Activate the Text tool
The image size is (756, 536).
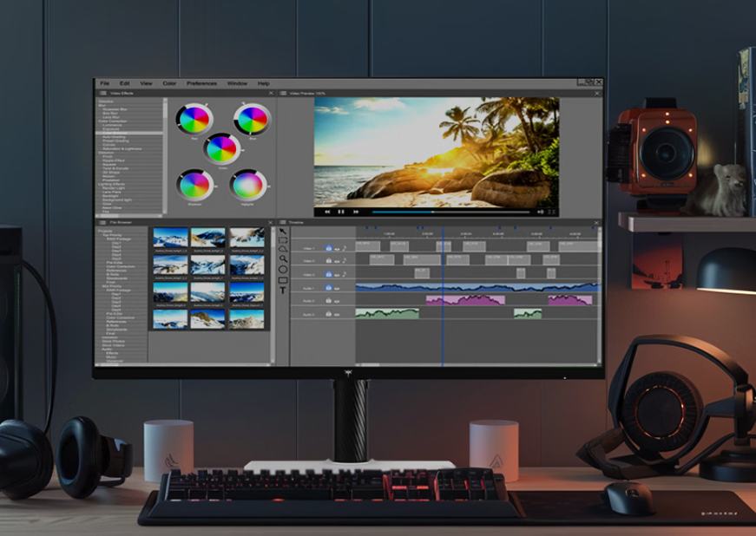[283, 291]
